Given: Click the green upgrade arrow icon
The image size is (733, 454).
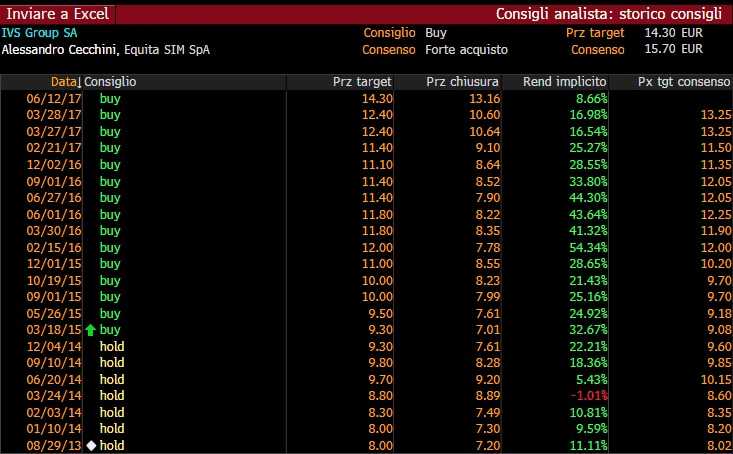Looking at the screenshot, I should pyautogui.click(x=91, y=328).
